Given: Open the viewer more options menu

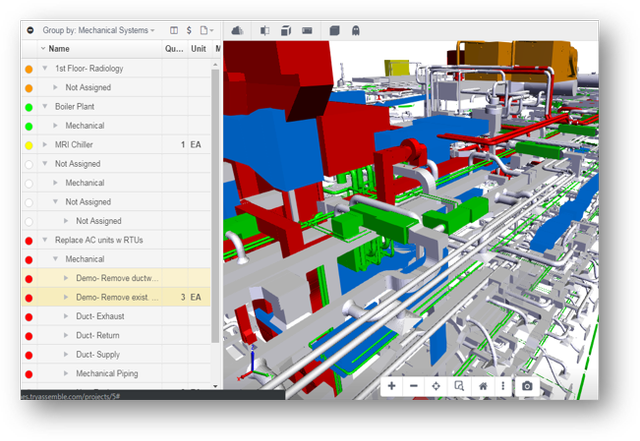Looking at the screenshot, I should click(x=503, y=386).
